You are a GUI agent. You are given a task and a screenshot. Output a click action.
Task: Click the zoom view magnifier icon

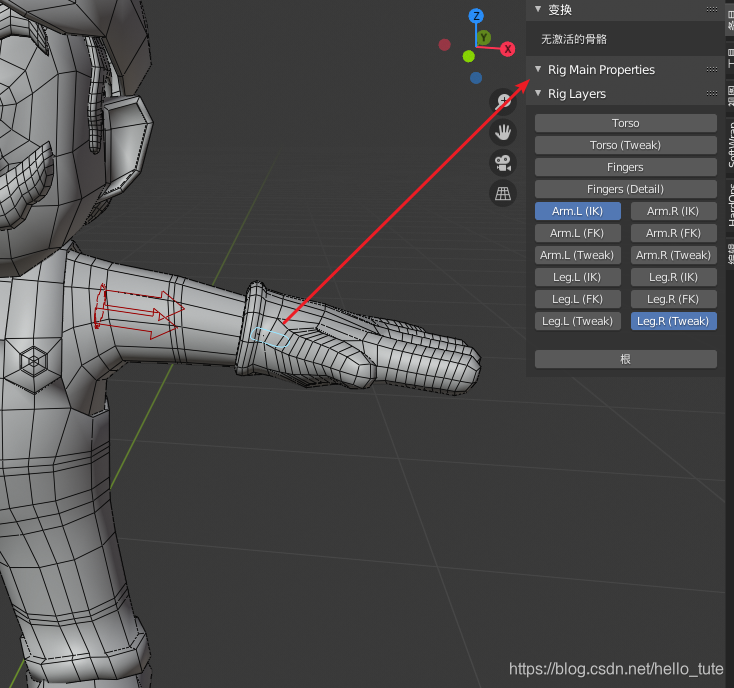(503, 101)
